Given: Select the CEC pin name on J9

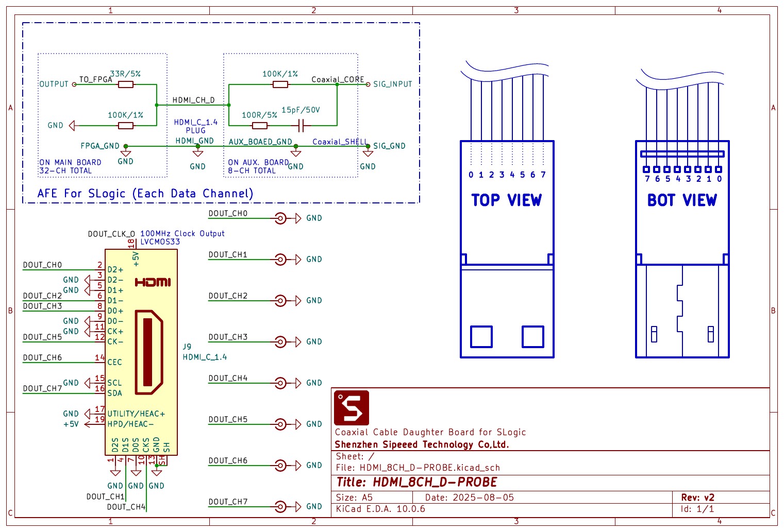Looking at the screenshot, I should pos(114,362).
